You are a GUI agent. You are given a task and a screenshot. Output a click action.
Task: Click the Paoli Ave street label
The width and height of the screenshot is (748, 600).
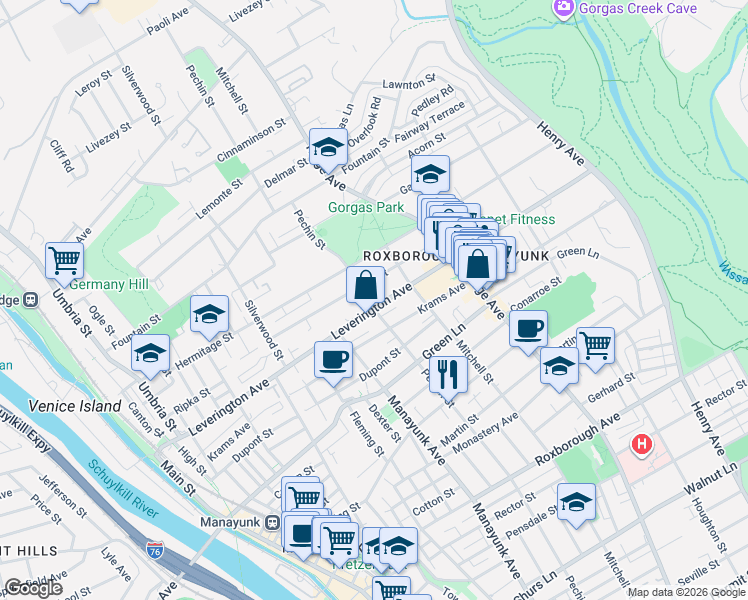pyautogui.click(x=168, y=21)
